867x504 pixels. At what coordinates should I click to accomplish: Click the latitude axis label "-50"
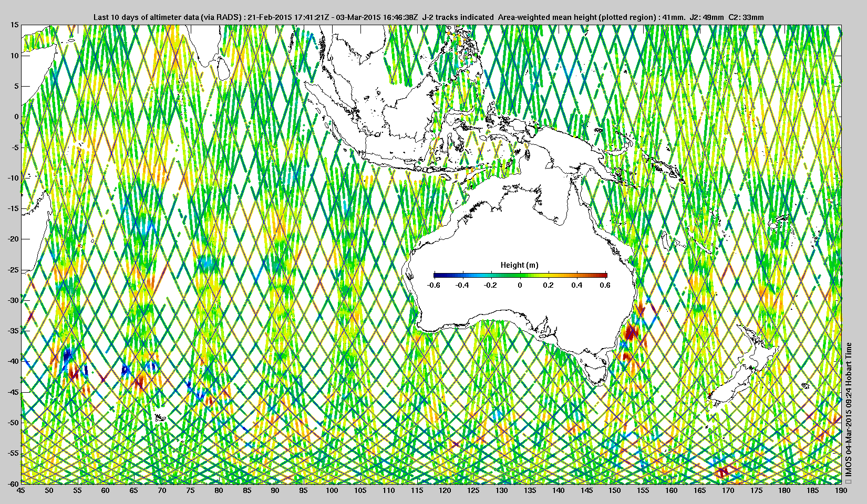(x=13, y=423)
